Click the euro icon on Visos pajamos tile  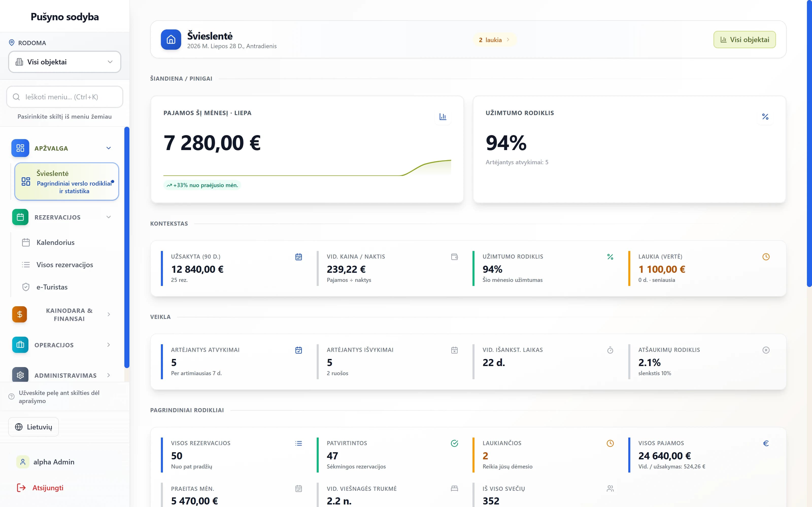[766, 443]
